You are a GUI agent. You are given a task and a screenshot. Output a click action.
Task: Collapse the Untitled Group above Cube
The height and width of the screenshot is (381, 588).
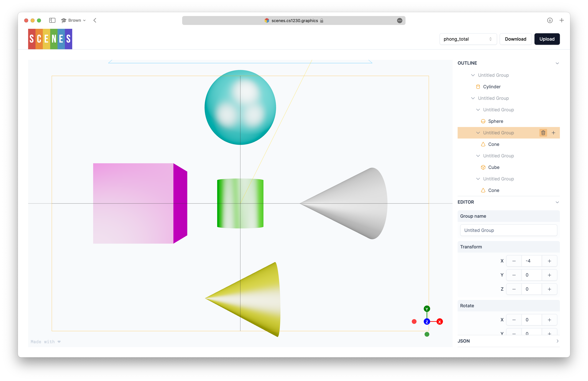click(478, 156)
